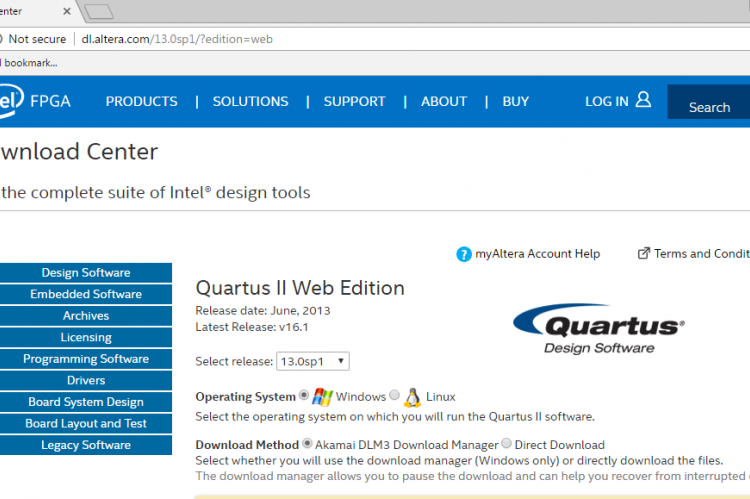Click the Search box in the header

click(708, 102)
